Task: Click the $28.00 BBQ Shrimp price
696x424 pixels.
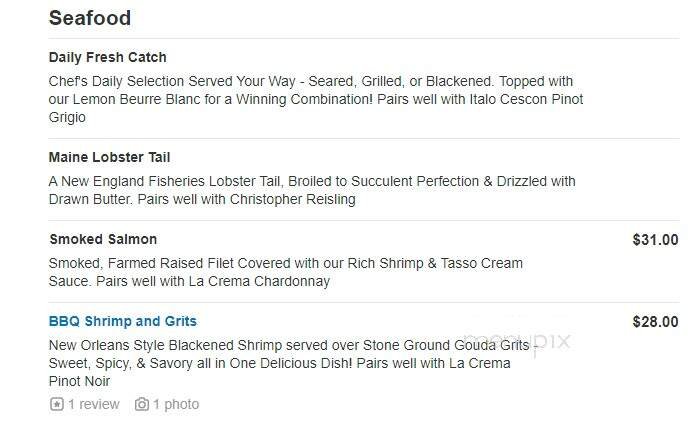Action: (655, 321)
